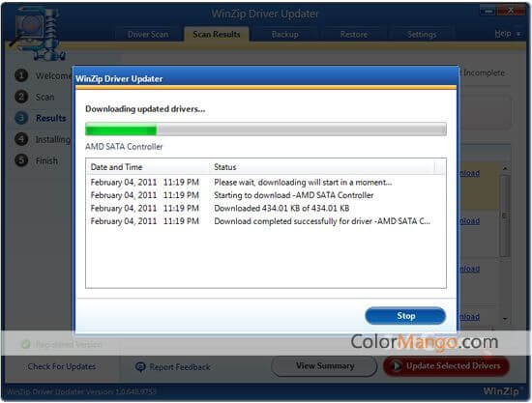Click the step 3 Results circle icon
Image resolution: width=532 pixels, height=403 pixels.
tap(21, 118)
